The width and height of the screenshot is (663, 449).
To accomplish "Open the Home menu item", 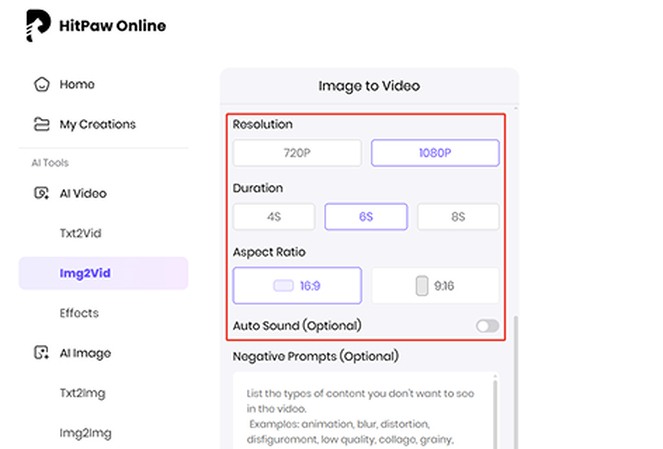I will (x=77, y=84).
